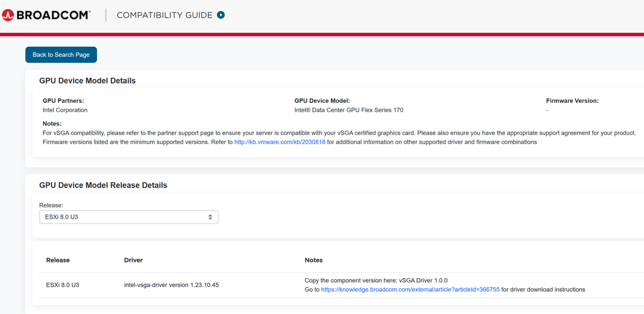The width and height of the screenshot is (644, 314).
Task: Click the GPU Device Model label
Action: point(322,101)
